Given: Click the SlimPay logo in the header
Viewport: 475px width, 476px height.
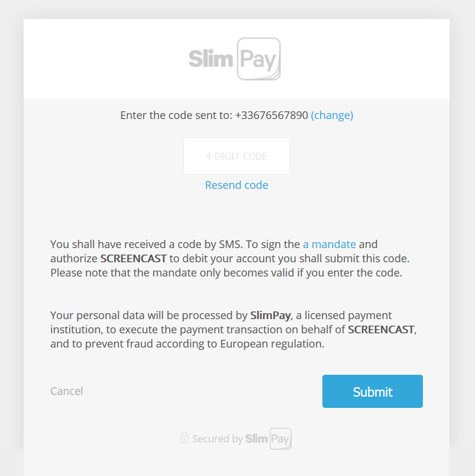Looking at the screenshot, I should 234,59.
